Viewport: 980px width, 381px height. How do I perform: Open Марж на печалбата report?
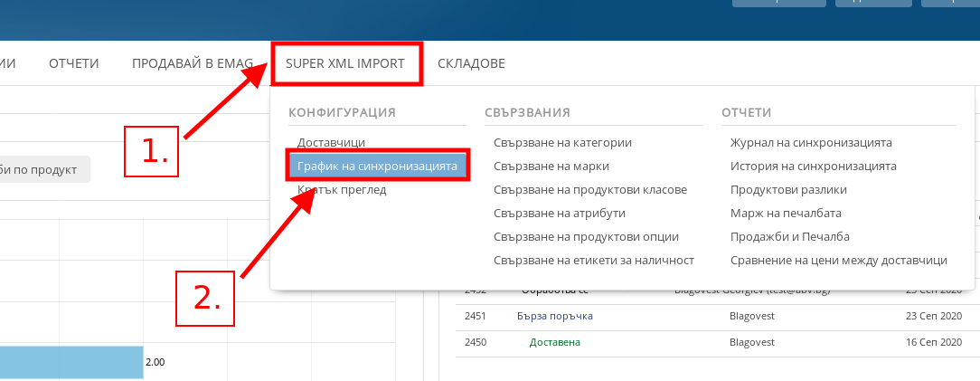pos(786,214)
